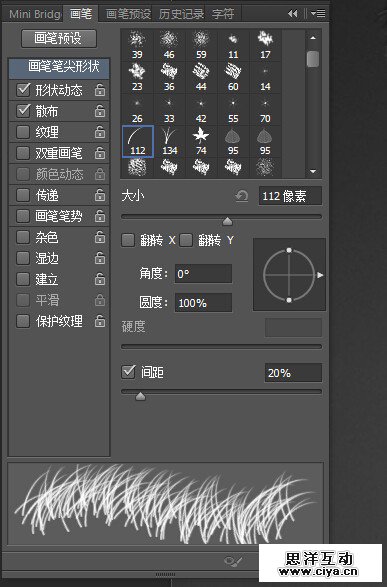Uncheck the 散布 checkbox
The height and width of the screenshot is (587, 387).
[23, 110]
